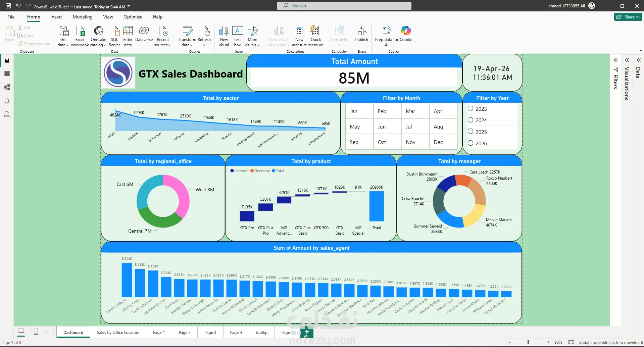
Task: Open DAX query view in the left sidebar
Action: [x=7, y=101]
